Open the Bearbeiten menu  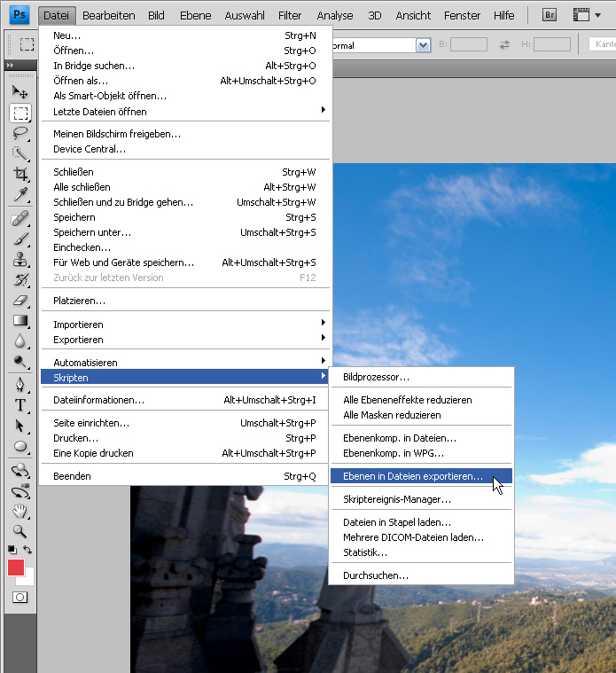[108, 15]
